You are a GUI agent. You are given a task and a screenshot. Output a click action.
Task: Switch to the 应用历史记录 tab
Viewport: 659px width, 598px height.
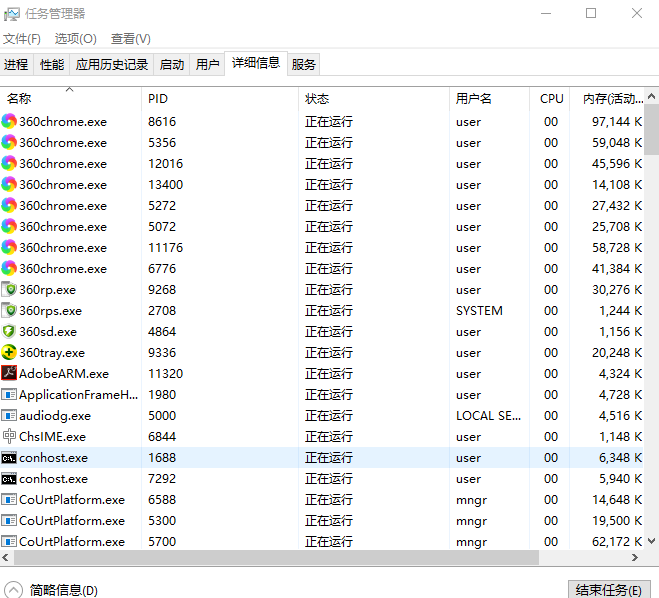[112, 65]
